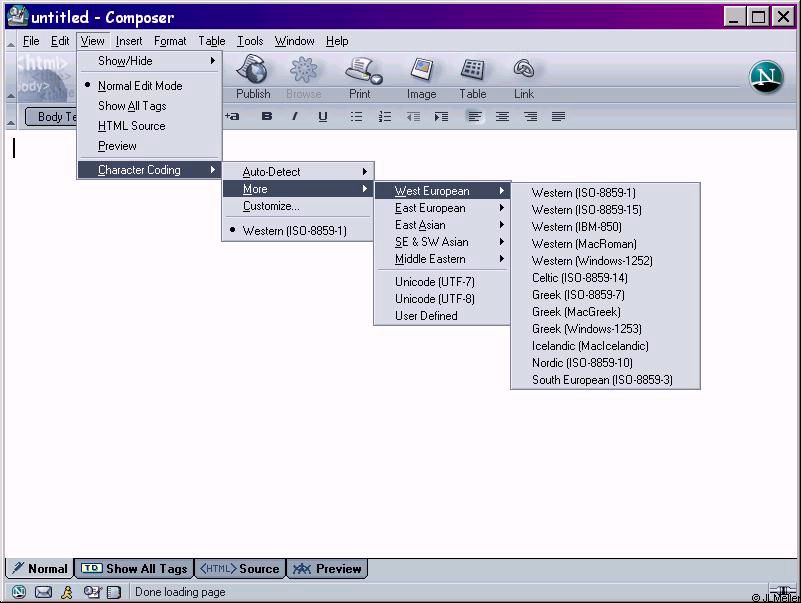Select Western (Windows-1252) encoding

605,261
